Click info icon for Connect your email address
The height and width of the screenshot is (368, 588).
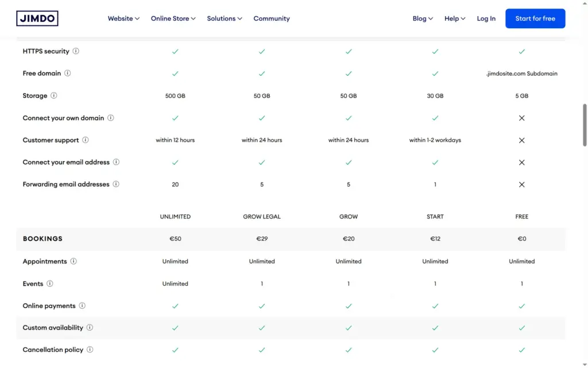116,162
